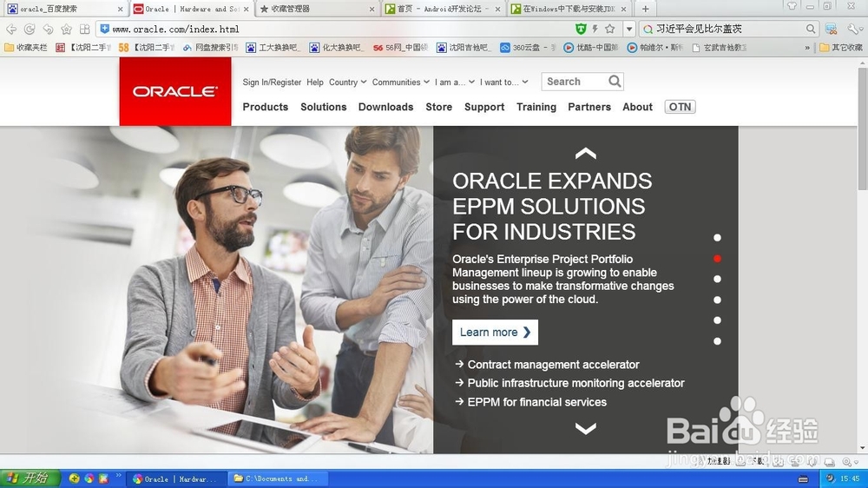Click the search engine logo in browser search box
868x488 pixels.
(648, 29)
